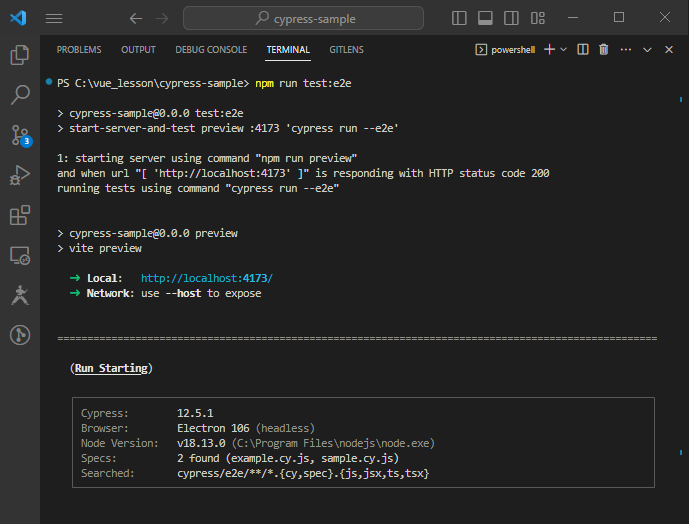Collapse the panel with chevron down
This screenshot has width=689, height=524.
point(647,50)
